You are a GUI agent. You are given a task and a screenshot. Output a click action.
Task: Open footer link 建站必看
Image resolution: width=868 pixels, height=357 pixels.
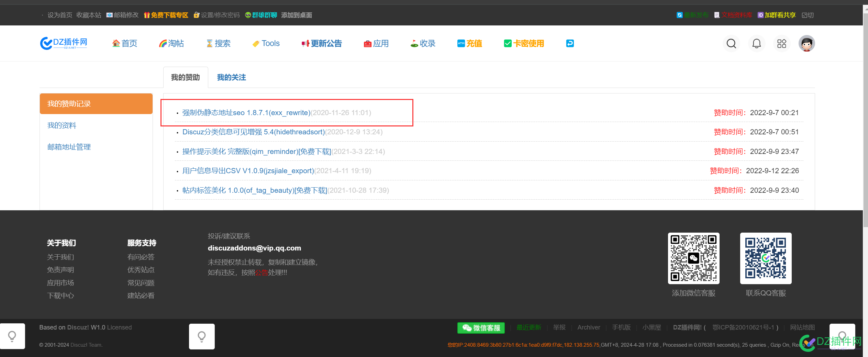(x=141, y=295)
